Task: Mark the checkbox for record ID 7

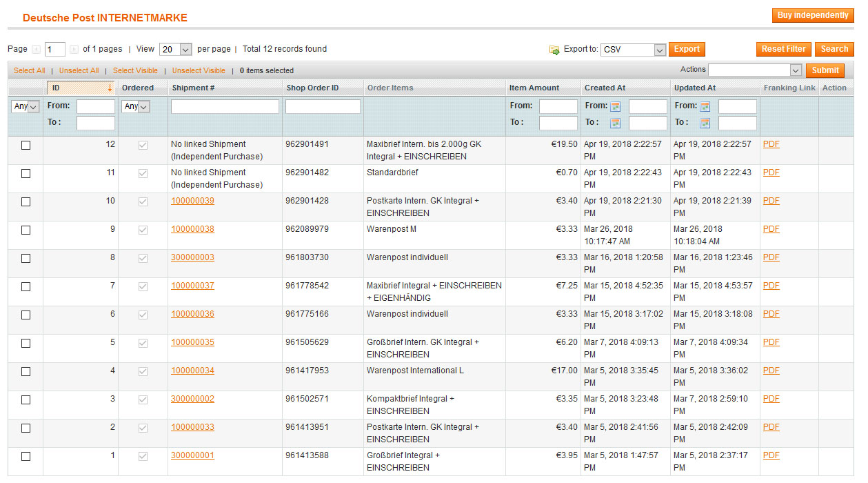Action: tap(26, 286)
